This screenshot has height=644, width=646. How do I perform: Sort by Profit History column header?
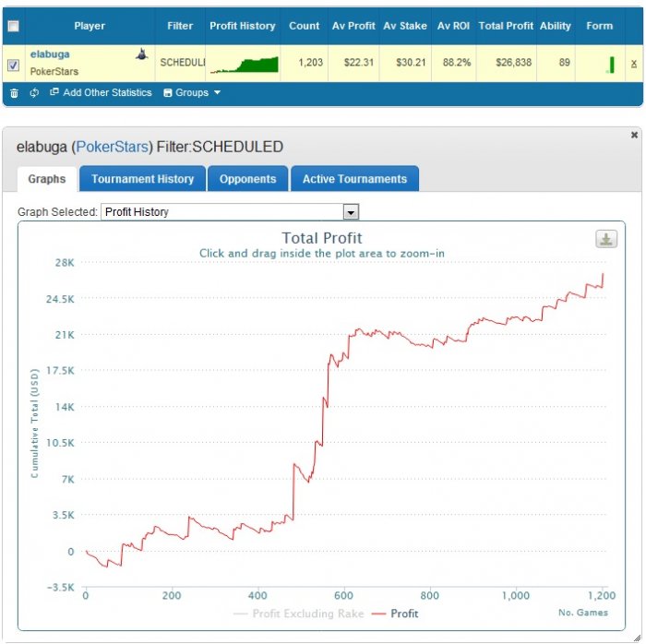point(242,26)
